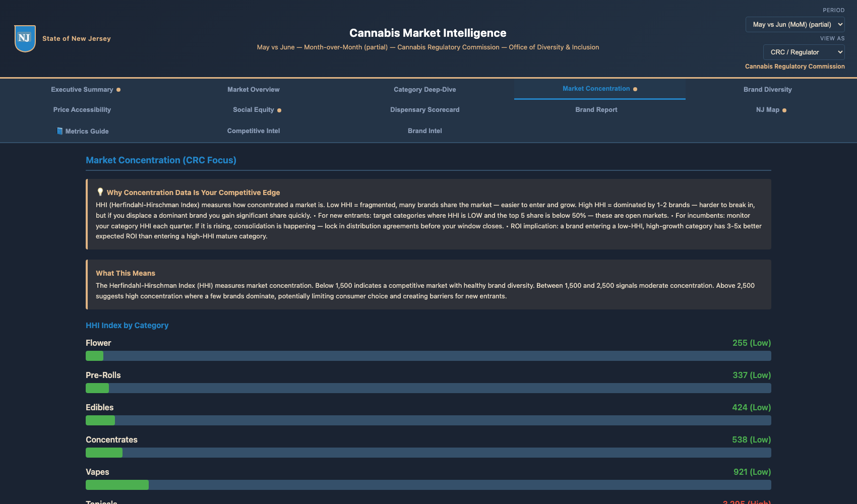
Task: Click the 921 (Low) value for Vapes
Action: pos(752,472)
